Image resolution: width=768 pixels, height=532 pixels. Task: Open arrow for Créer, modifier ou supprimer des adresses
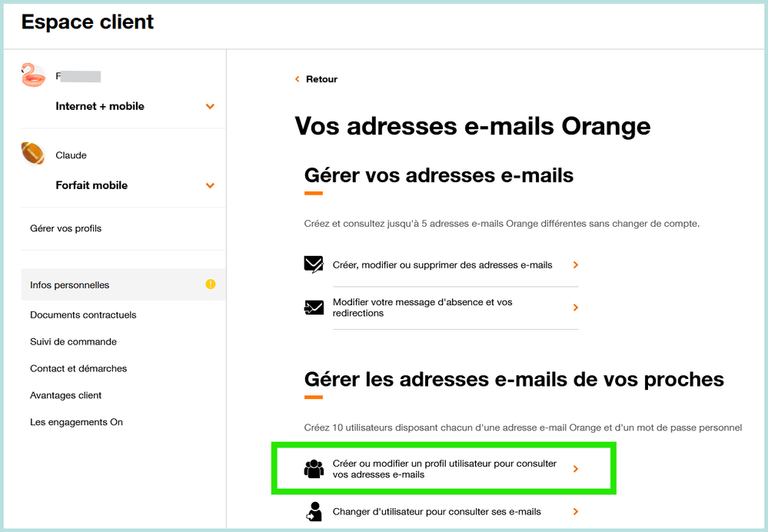tap(576, 265)
